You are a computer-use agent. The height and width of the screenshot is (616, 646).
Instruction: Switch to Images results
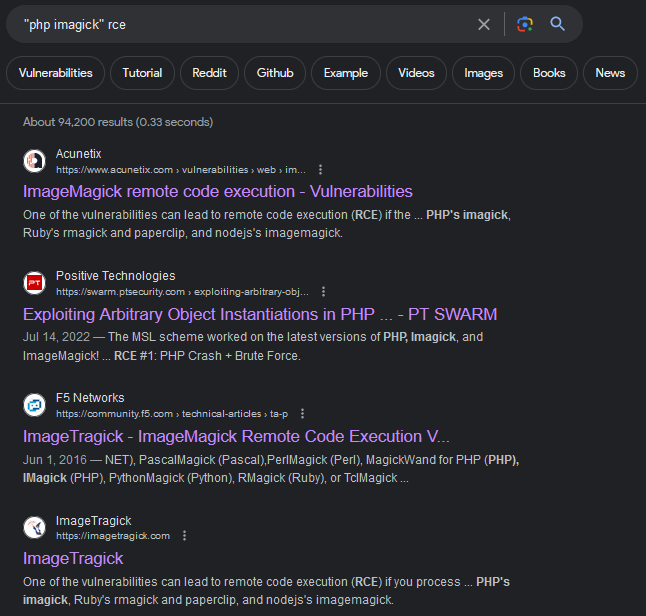click(x=483, y=73)
